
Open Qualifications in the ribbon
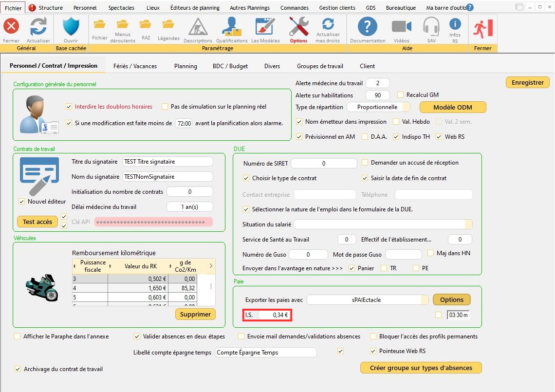point(232,27)
